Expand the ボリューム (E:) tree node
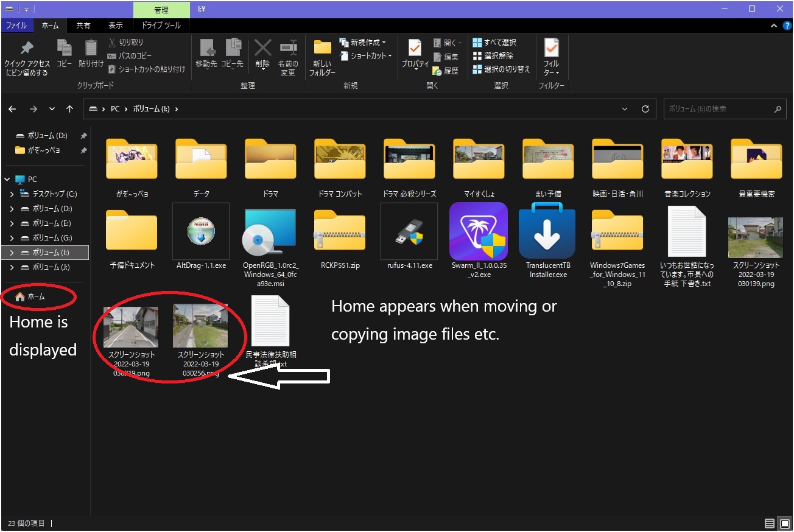Screen dimensions: 794x532 pyautogui.click(x=12, y=223)
